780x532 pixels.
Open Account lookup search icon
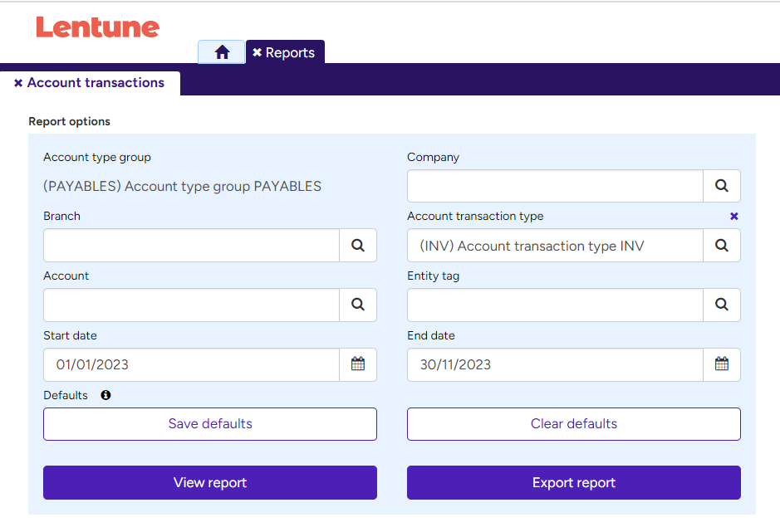358,305
